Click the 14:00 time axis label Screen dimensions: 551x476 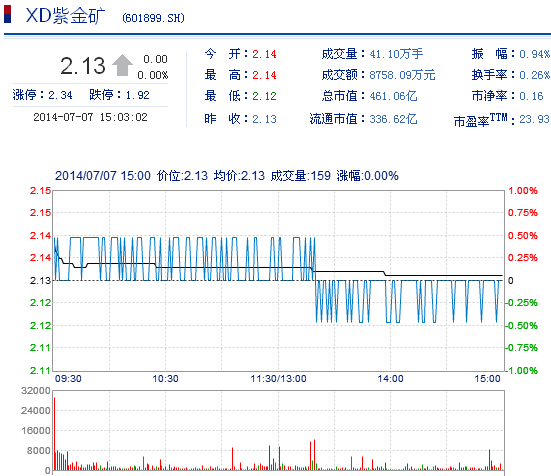click(390, 379)
